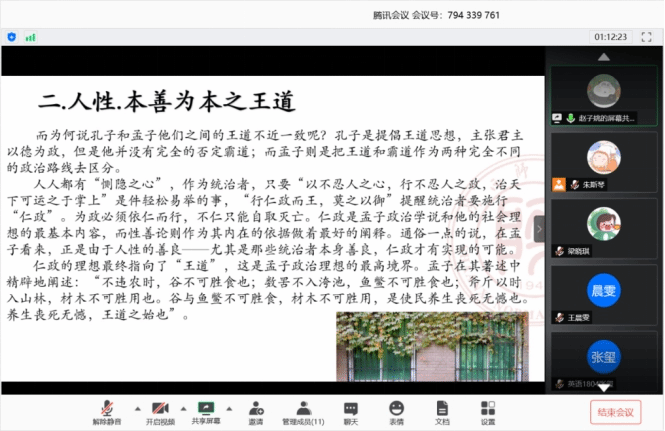
Task: Open the 设置 (Settings) icon
Action: [488, 411]
